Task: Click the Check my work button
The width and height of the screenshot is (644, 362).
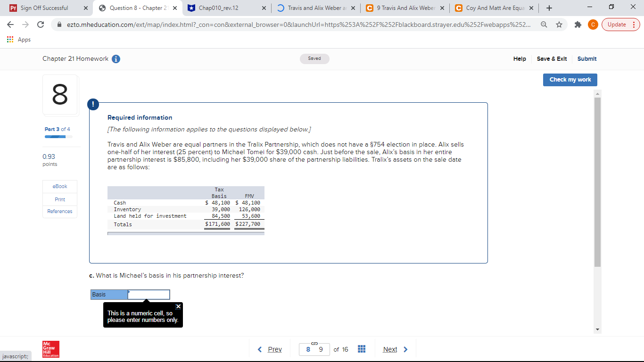Action: pyautogui.click(x=570, y=80)
